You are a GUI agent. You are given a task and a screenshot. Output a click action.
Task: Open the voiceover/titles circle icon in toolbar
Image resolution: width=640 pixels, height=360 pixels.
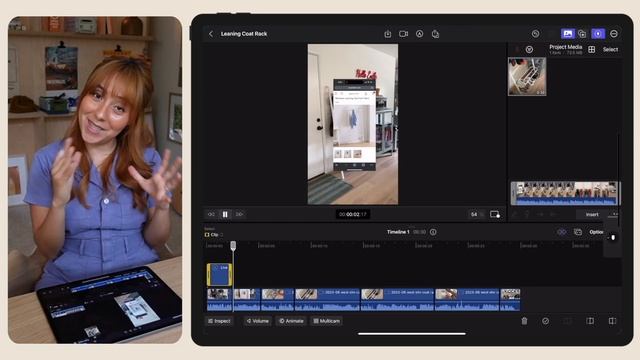tap(420, 34)
